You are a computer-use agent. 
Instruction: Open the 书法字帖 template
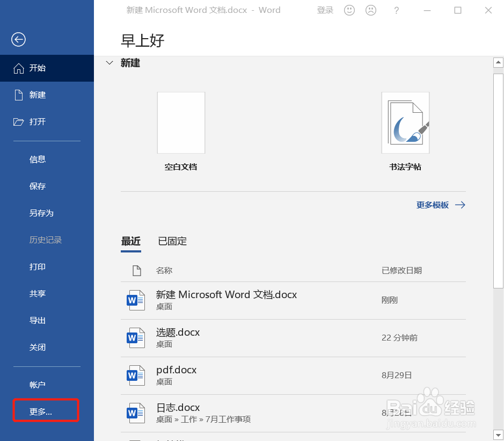[405, 131]
